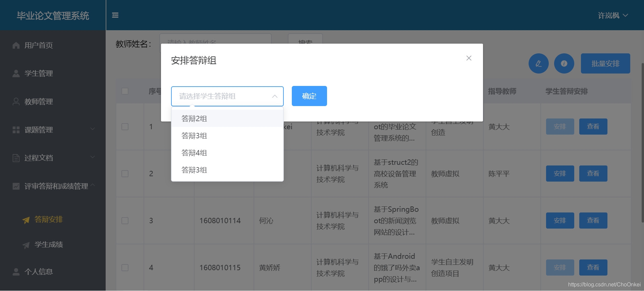Click the 毕业论文管理系统 title logo
The height and width of the screenshot is (291, 644).
coord(53,16)
